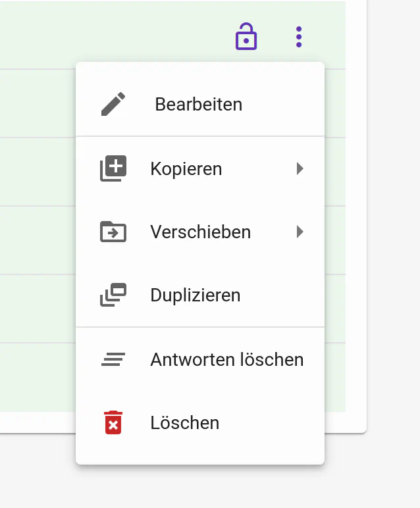The height and width of the screenshot is (508, 420).
Task: Select the Antworten löschen text
Action: tap(226, 359)
